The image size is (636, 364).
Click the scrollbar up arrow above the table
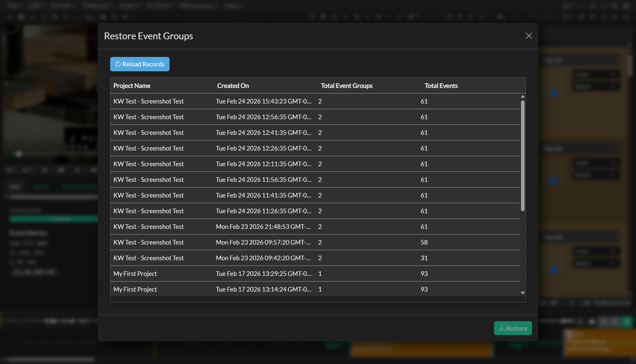pos(523,96)
